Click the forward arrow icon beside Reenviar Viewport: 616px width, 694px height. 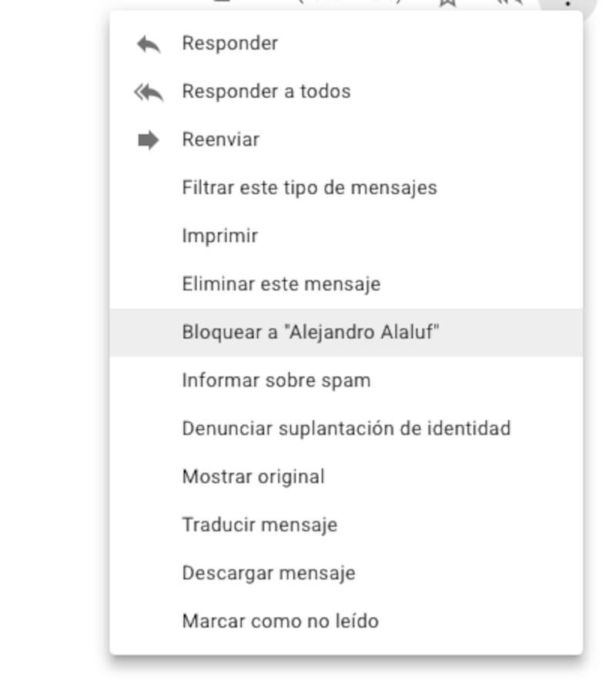tap(149, 140)
